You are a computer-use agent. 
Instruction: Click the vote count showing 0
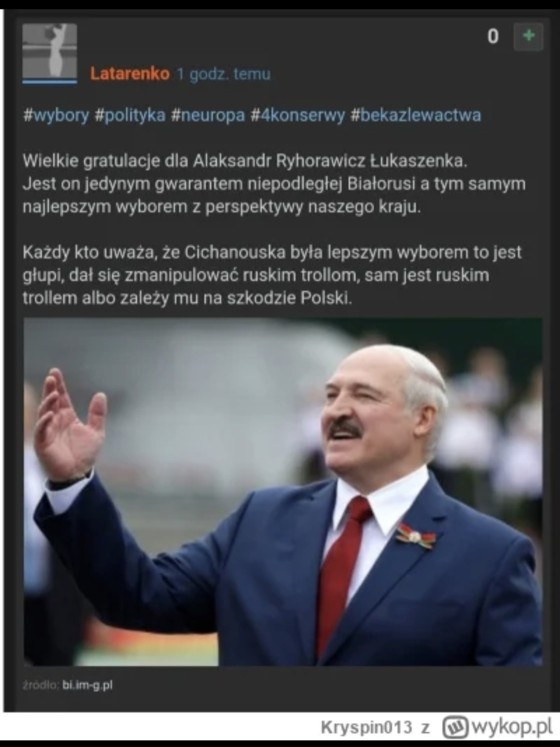493,37
